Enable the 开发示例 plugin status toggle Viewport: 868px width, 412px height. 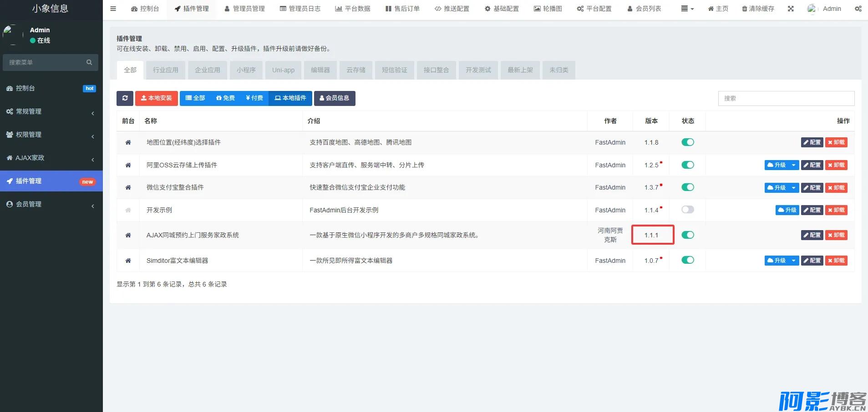pos(687,210)
